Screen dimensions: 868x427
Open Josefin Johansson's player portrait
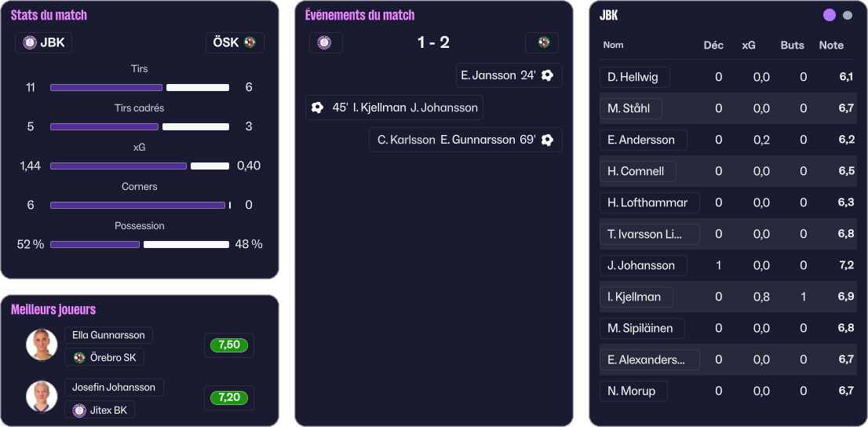[x=42, y=396]
